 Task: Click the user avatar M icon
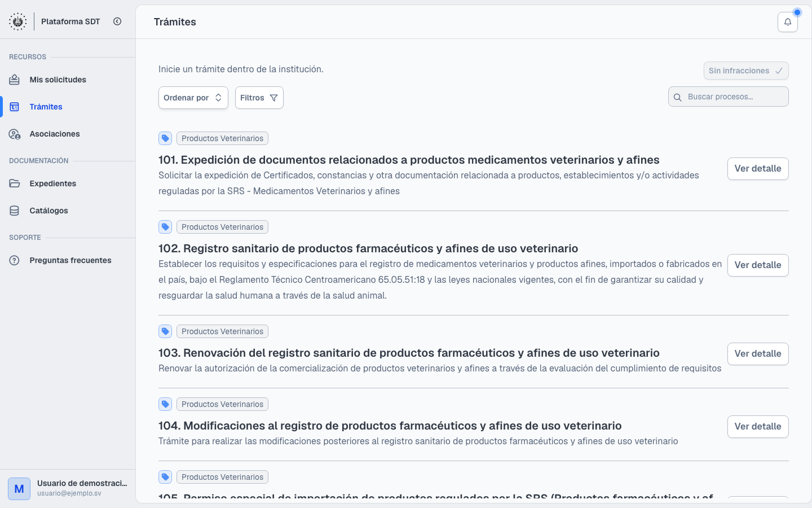(x=19, y=489)
